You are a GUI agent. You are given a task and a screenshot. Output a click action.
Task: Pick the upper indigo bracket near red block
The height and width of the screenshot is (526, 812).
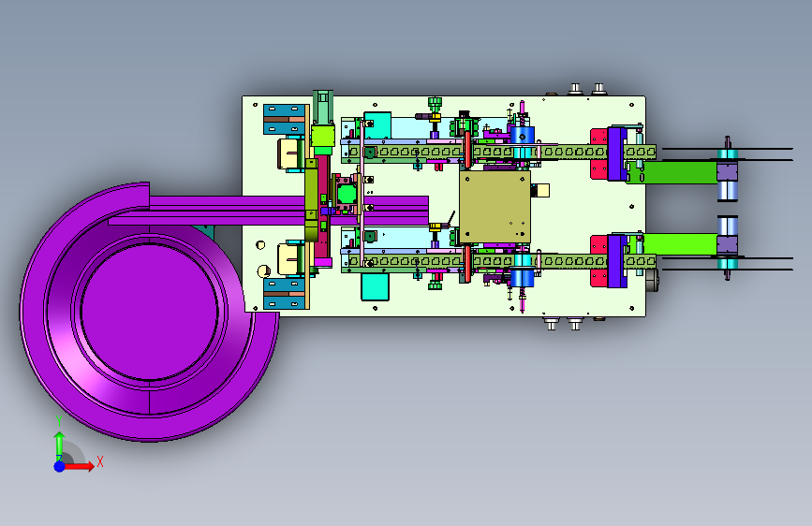(x=617, y=153)
